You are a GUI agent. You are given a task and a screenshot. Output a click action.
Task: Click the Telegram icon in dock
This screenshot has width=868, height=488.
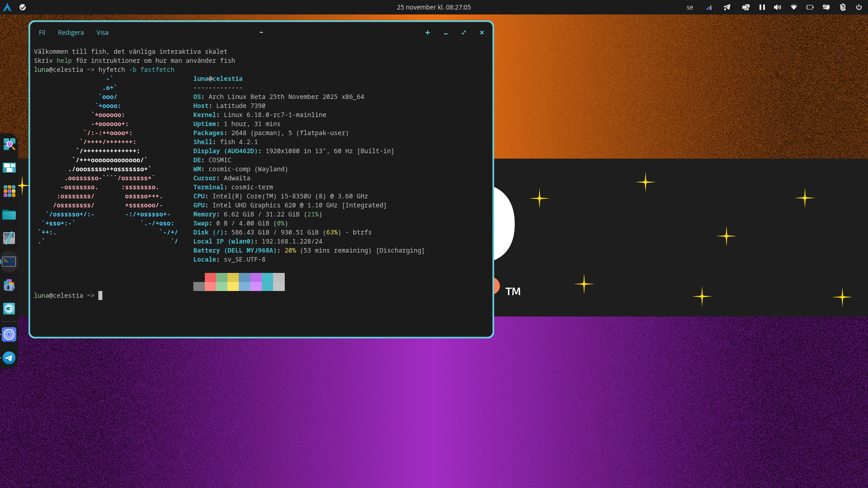click(9, 358)
